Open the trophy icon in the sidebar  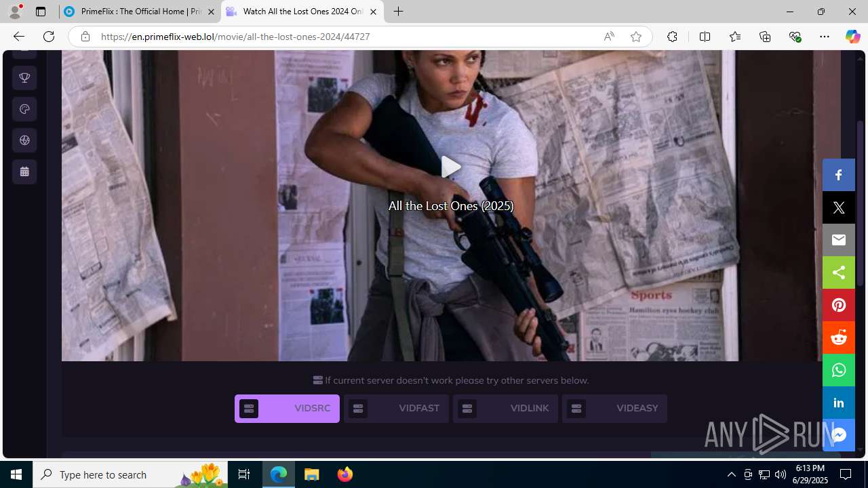(24, 78)
